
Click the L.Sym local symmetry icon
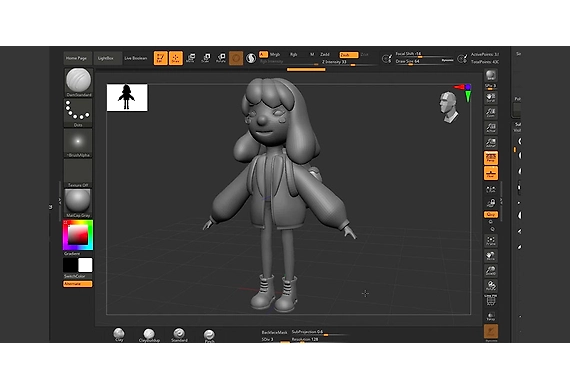click(x=491, y=189)
